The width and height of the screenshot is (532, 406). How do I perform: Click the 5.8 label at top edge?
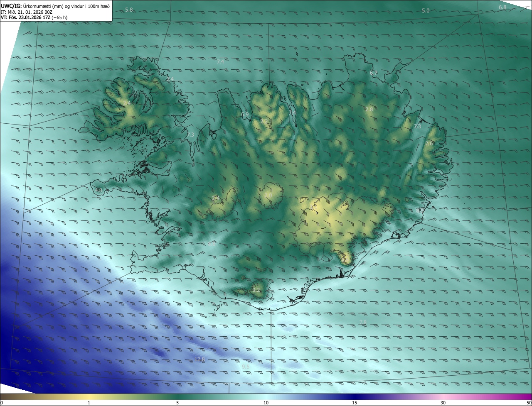[129, 10]
